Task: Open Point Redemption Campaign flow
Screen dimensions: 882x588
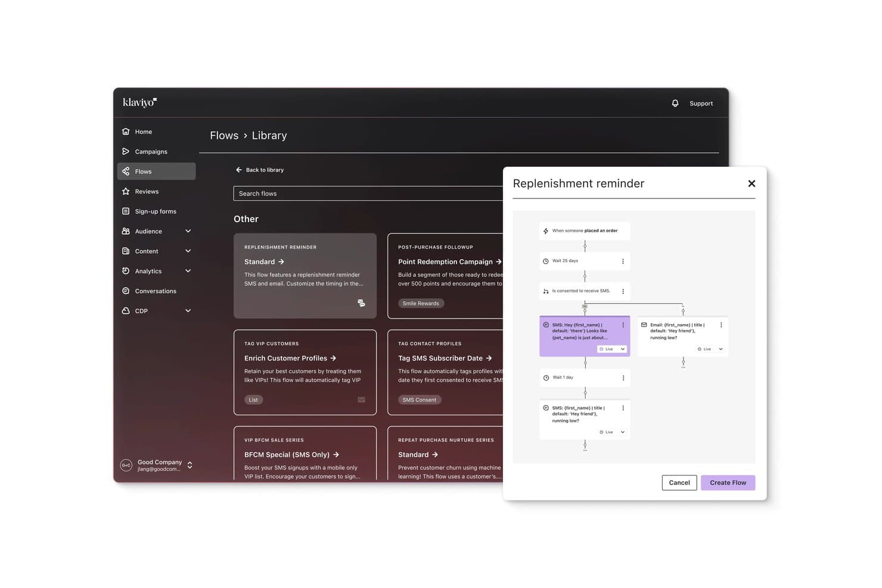Action: click(x=450, y=262)
